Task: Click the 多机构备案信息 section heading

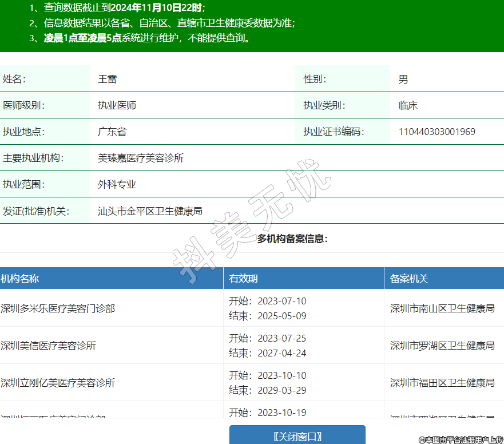Action: [292, 239]
